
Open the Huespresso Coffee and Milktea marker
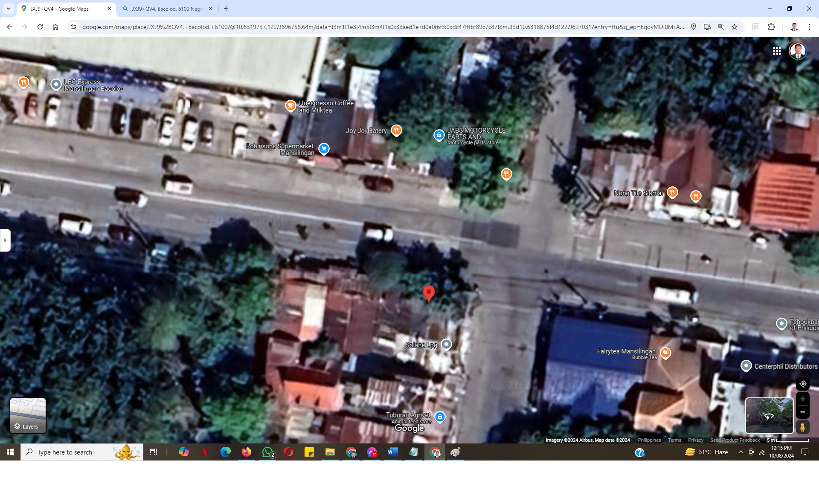pos(290,105)
